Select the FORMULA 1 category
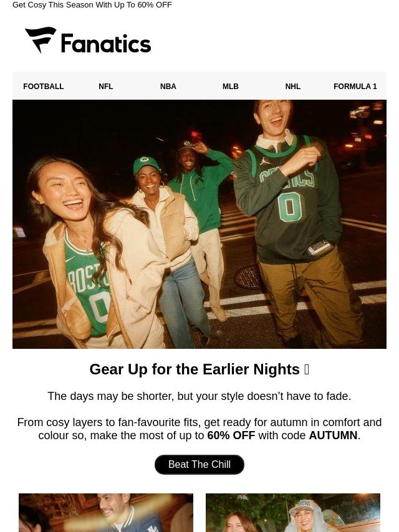 tap(355, 87)
